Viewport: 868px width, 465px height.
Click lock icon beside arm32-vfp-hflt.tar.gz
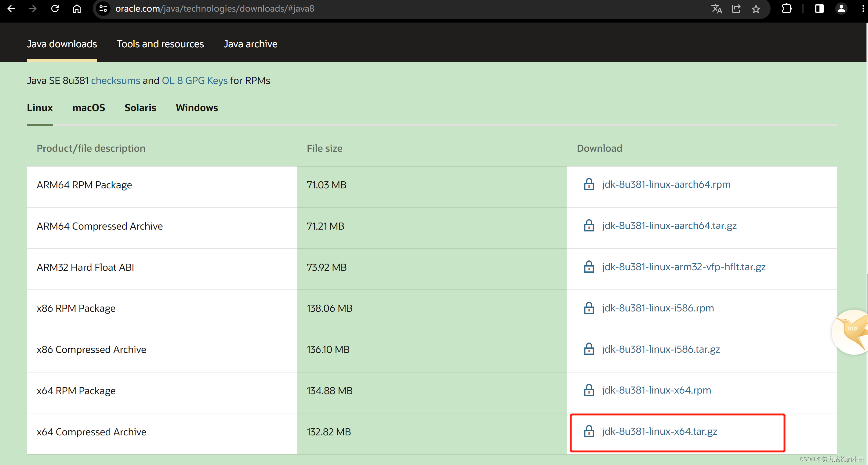[589, 267]
